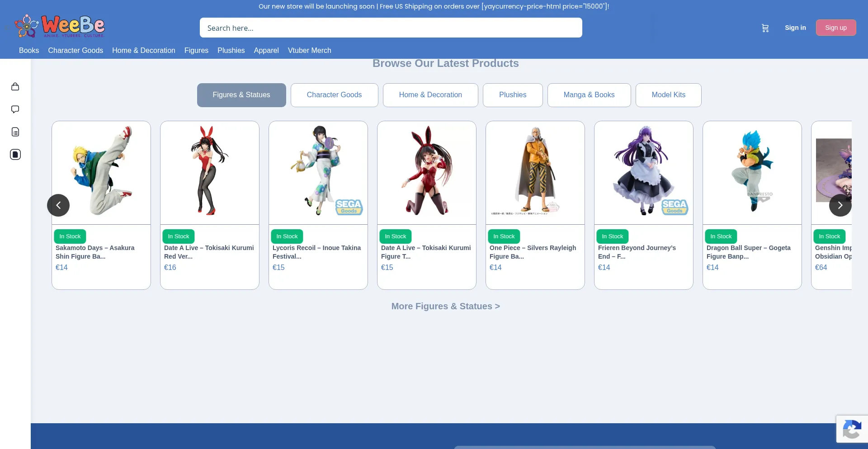Open the shopping bag sidebar icon
Viewport: 868px width, 449px height.
point(15,86)
